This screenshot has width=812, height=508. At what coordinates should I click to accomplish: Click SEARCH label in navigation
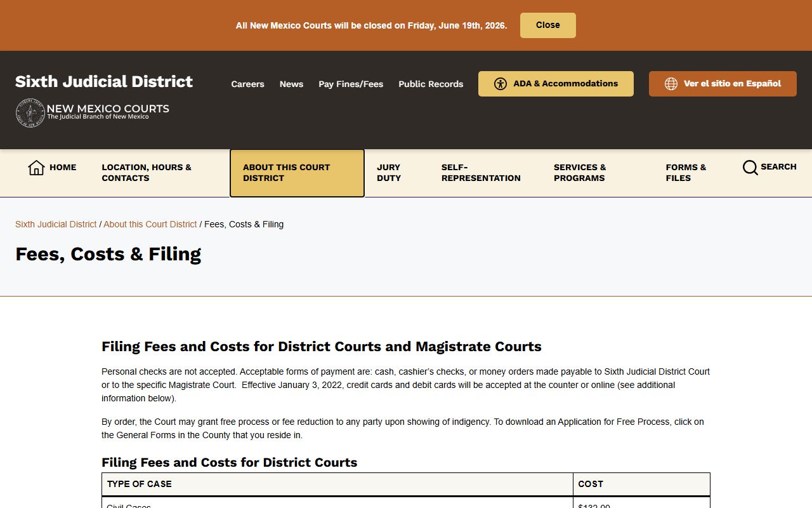[x=778, y=167]
